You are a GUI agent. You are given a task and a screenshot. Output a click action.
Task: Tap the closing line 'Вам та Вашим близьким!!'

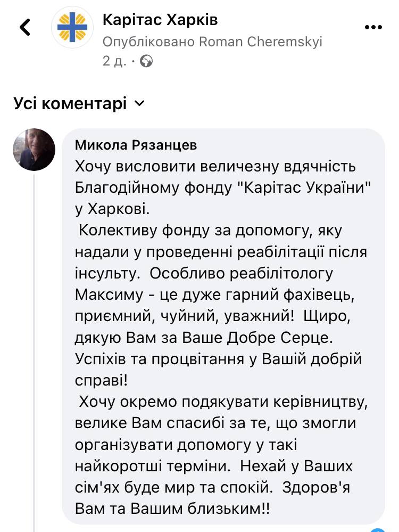coord(172,509)
